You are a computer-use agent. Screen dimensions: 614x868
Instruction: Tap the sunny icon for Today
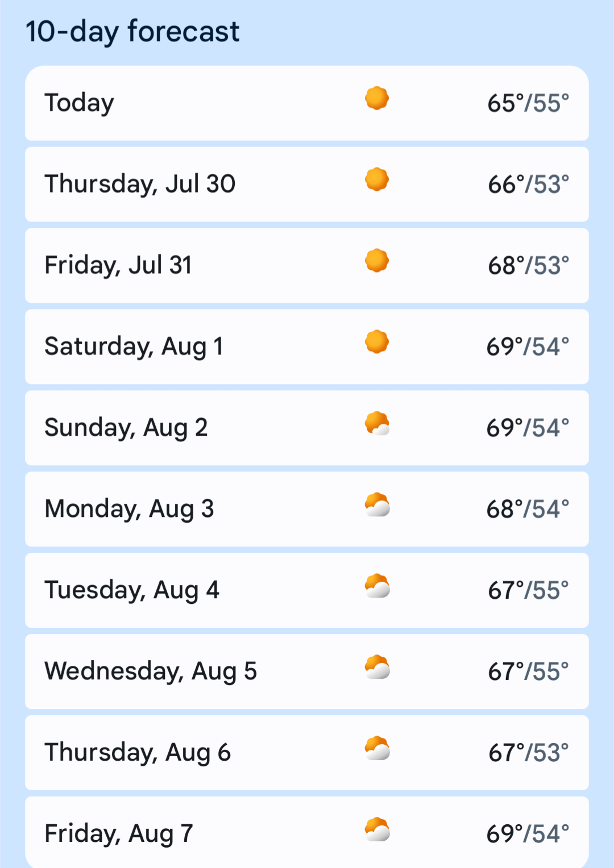point(377,98)
